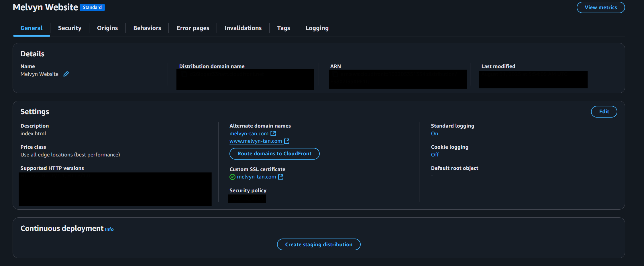Image resolution: width=644 pixels, height=266 pixels.
Task: Click the Custom SSL certificate label
Action: click(x=257, y=169)
